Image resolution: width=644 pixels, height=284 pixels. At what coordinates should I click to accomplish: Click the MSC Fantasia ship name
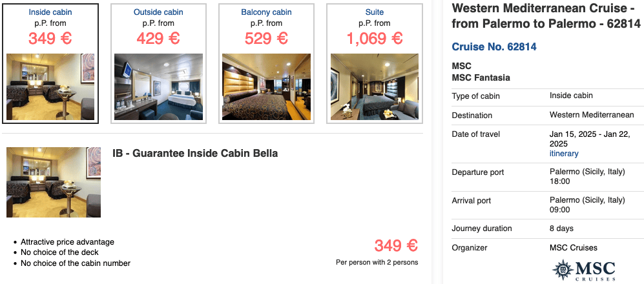click(x=481, y=77)
